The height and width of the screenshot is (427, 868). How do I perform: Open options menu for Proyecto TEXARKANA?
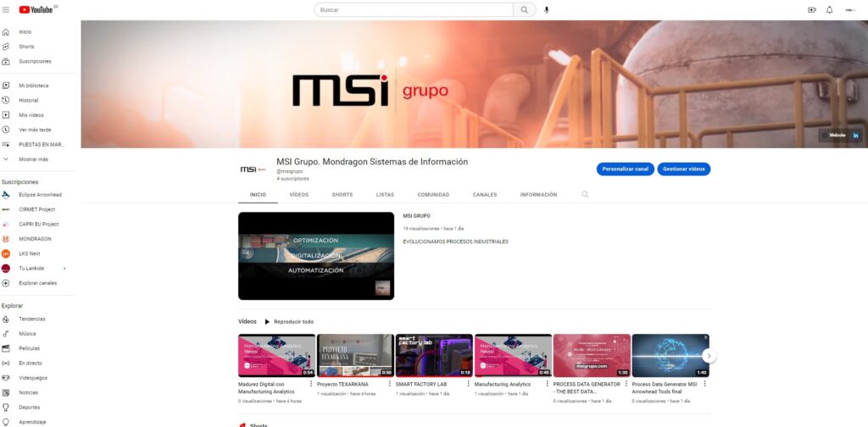click(390, 384)
